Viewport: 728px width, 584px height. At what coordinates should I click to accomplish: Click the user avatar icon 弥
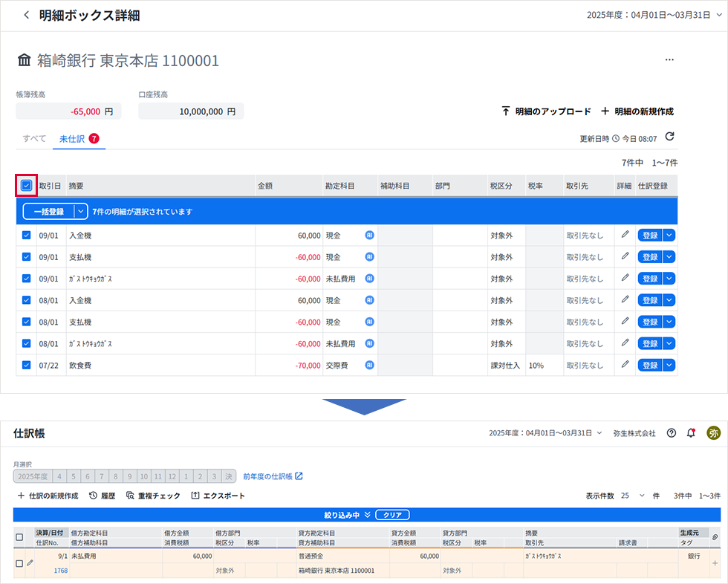[712, 433]
